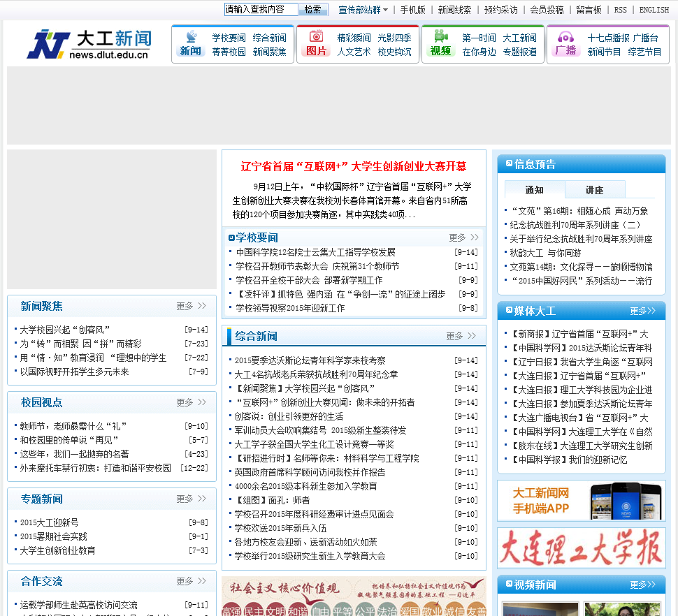Open article 大学校园兴起“创客风” in 新闻聚焦

coord(65,330)
